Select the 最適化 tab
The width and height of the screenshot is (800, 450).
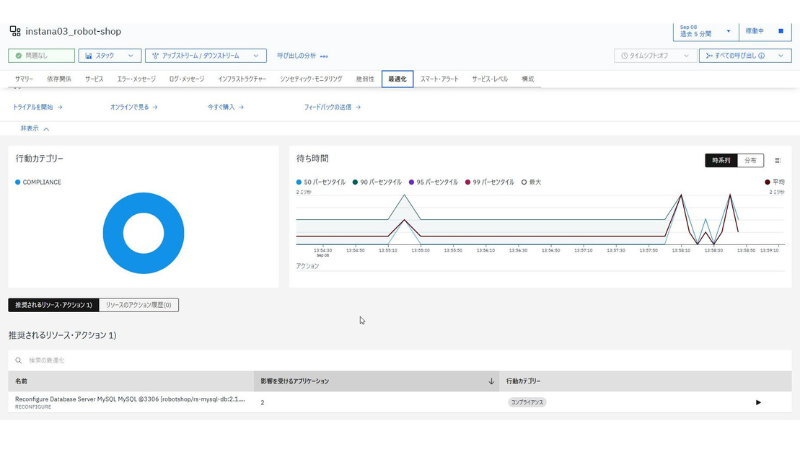pyautogui.click(x=397, y=79)
